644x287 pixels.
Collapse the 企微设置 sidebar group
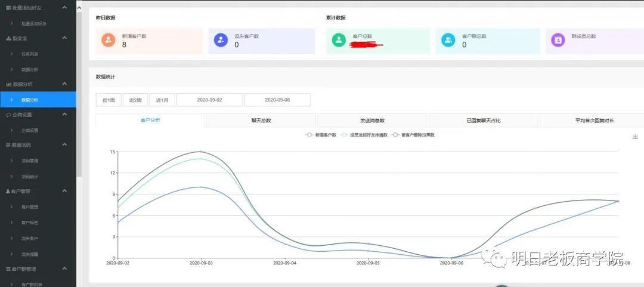pyautogui.click(x=64, y=115)
